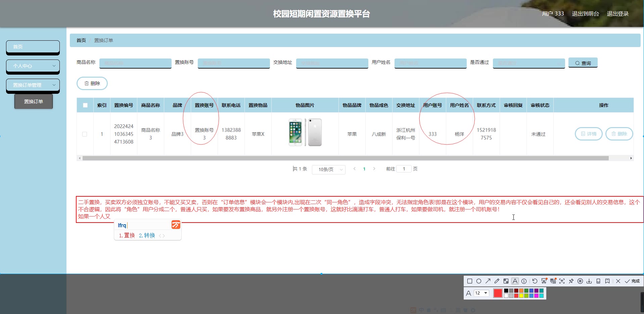Click the bookmark icon in screenshot toolbar
The height and width of the screenshot is (314, 644).
[607, 281]
